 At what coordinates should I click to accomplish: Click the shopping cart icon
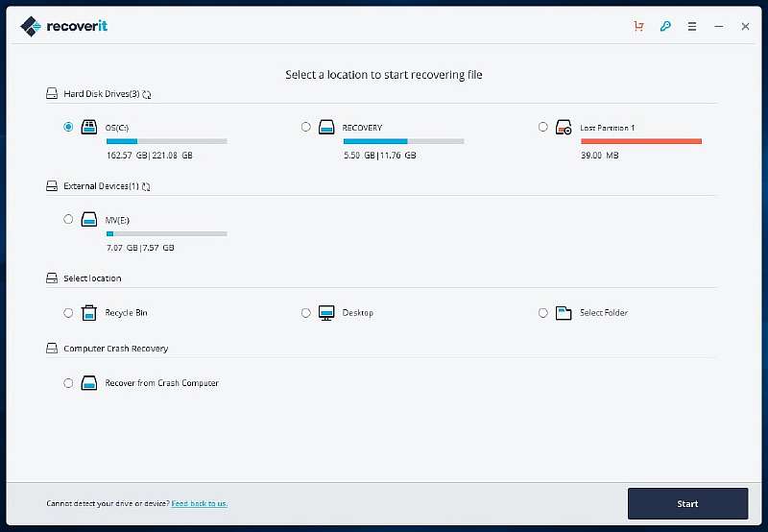(638, 27)
